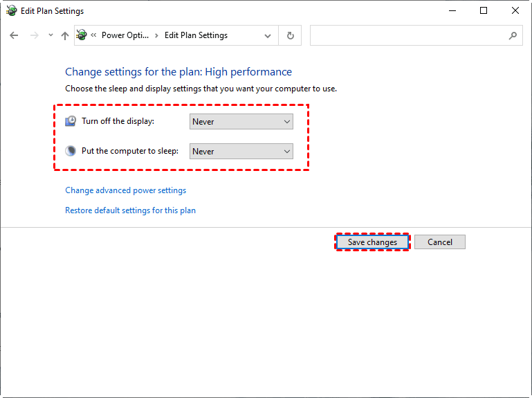Click inside the search box
This screenshot has height=398, width=532.
click(x=408, y=35)
